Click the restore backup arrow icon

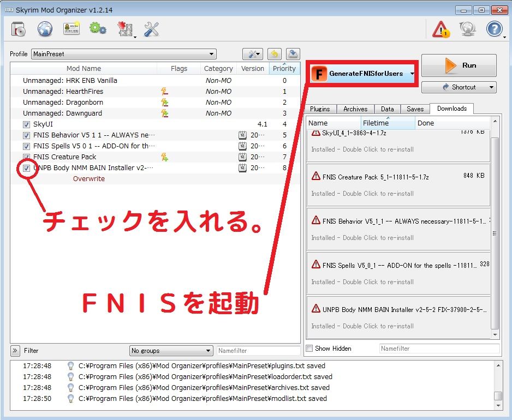tap(274, 54)
